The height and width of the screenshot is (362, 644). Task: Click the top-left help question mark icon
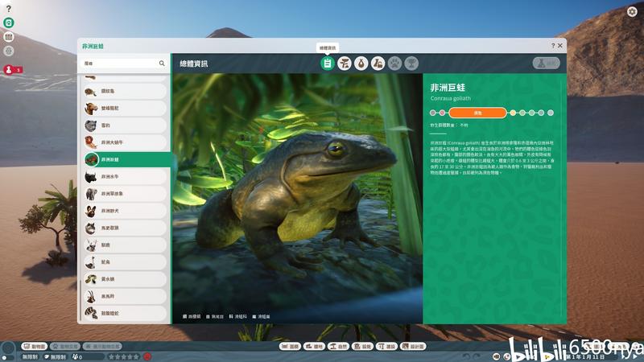[9, 9]
